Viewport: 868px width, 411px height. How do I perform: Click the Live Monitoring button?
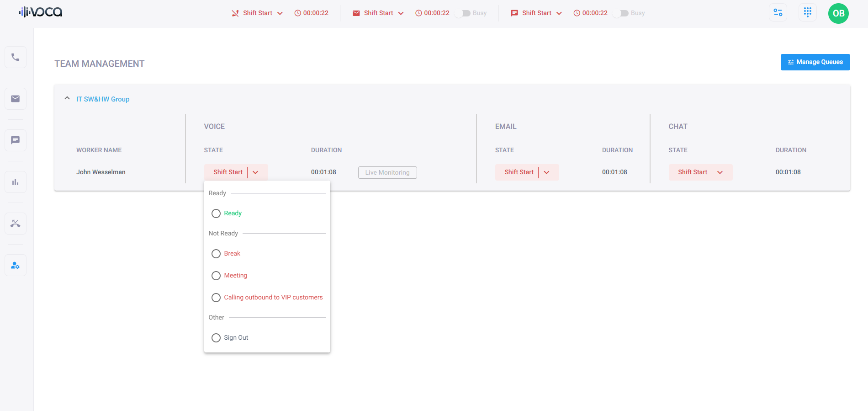387,172
